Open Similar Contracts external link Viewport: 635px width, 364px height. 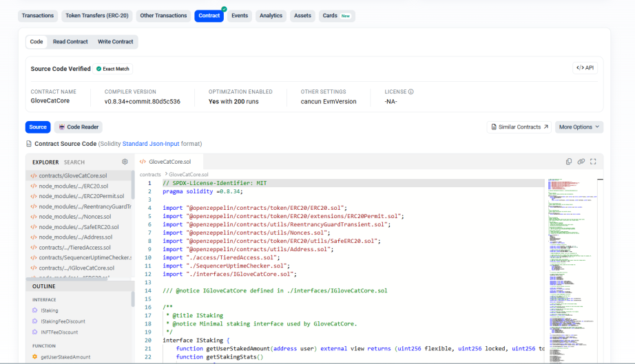click(519, 127)
